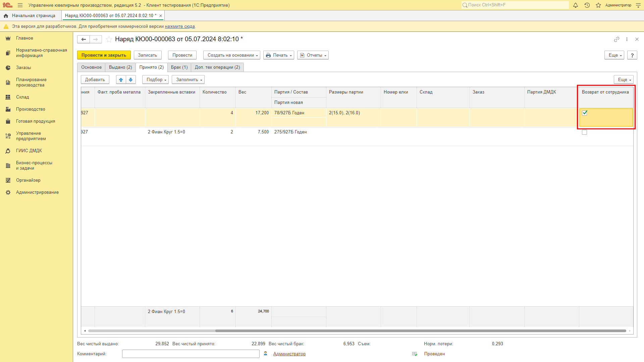This screenshot has height=362, width=644.
Task: Click the Органайзер sidebar icon
Action: (8, 180)
